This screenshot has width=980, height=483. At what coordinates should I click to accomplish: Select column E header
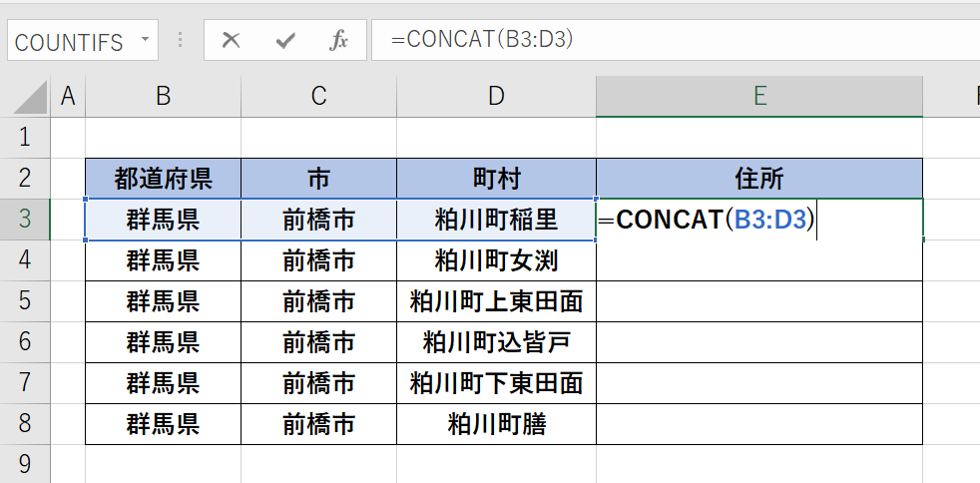tap(759, 97)
